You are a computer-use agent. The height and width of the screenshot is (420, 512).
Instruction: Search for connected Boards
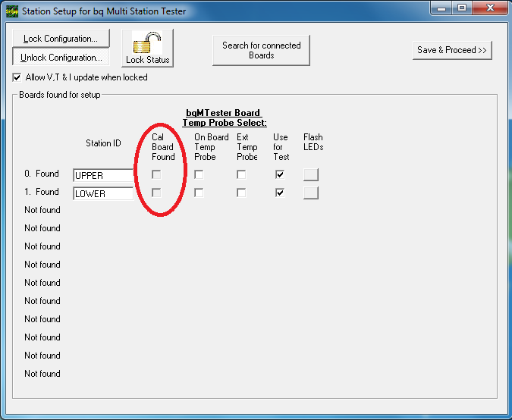pyautogui.click(x=261, y=50)
